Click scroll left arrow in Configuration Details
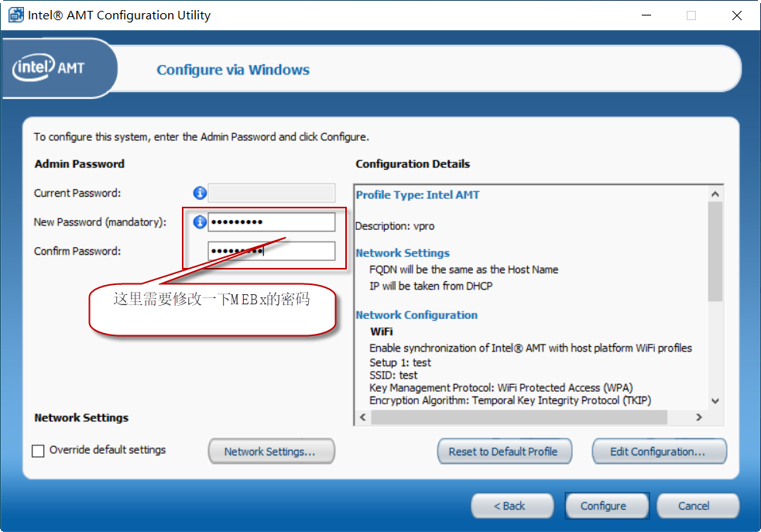Viewport: 761px width, 532px height. pyautogui.click(x=362, y=417)
